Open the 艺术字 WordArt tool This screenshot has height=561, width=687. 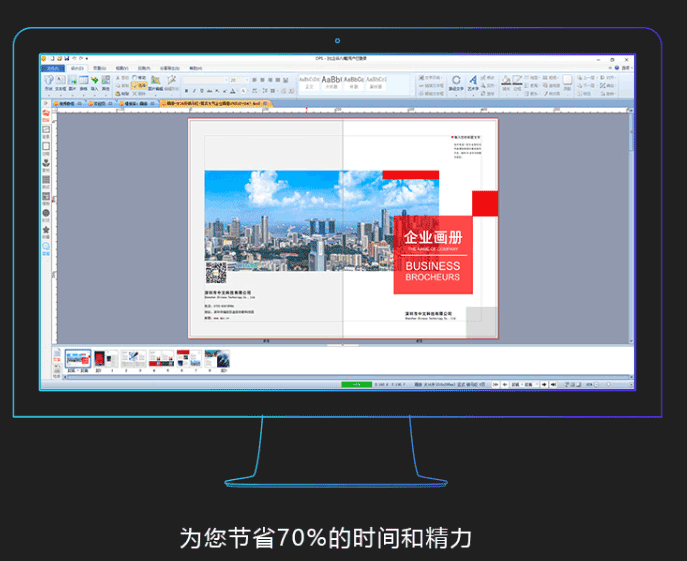(x=473, y=83)
